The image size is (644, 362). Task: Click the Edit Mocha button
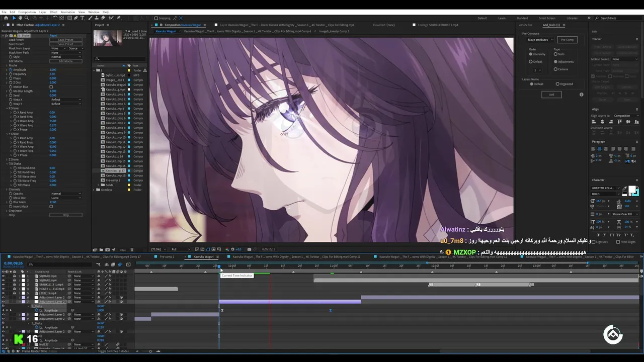click(66, 61)
